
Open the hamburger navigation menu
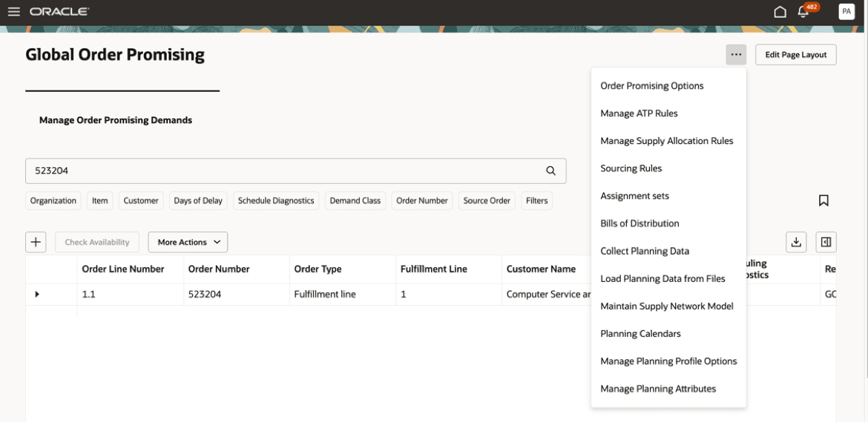click(x=14, y=12)
